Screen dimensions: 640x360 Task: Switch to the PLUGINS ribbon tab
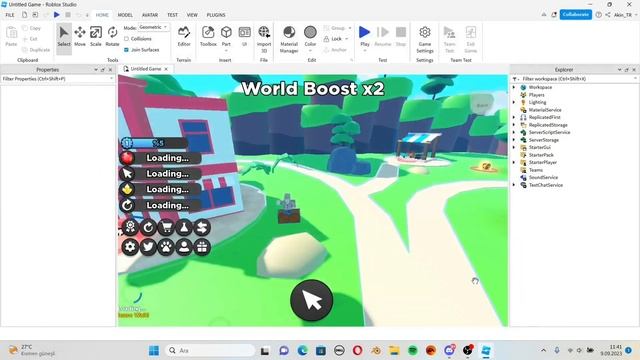(216, 15)
